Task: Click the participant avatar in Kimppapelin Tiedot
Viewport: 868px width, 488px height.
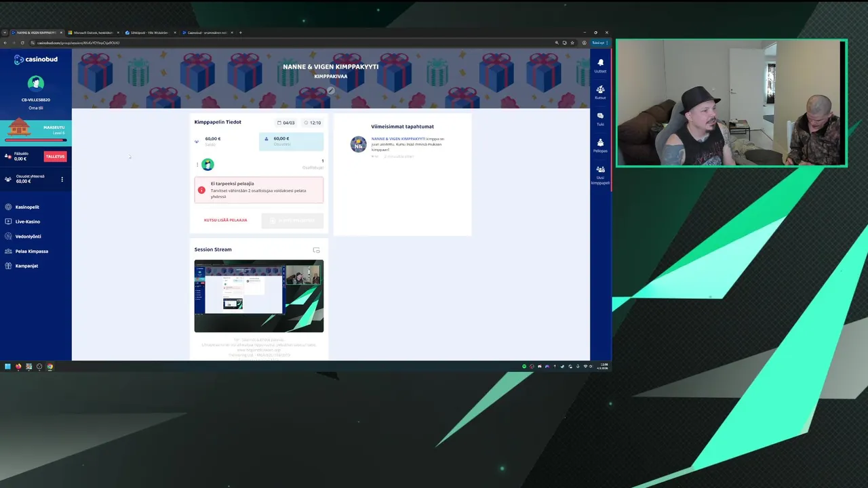Action: [208, 165]
